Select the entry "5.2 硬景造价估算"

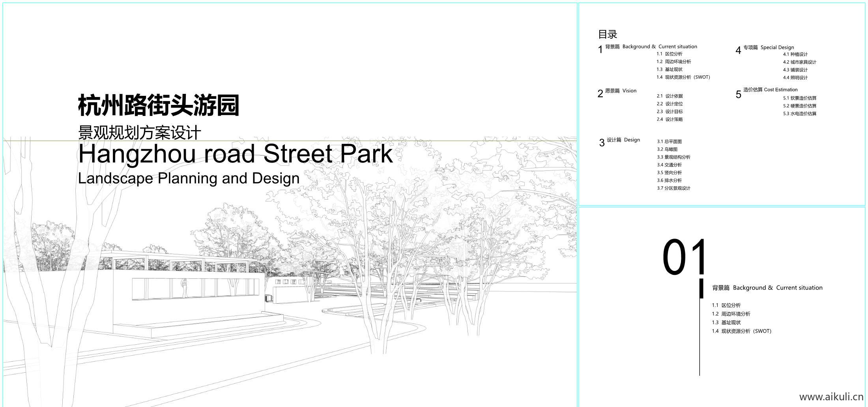pyautogui.click(x=799, y=106)
